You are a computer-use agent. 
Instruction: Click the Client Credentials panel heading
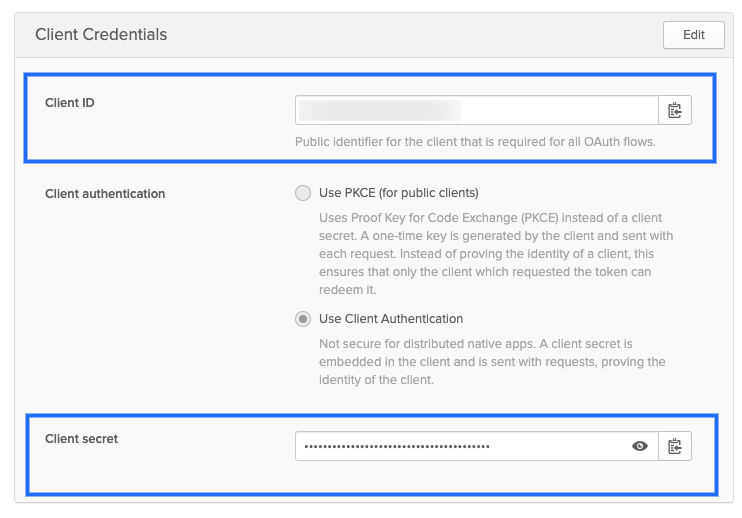101,35
